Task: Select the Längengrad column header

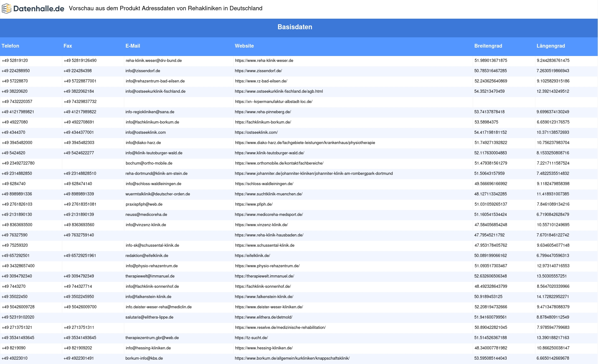Action: (551, 46)
